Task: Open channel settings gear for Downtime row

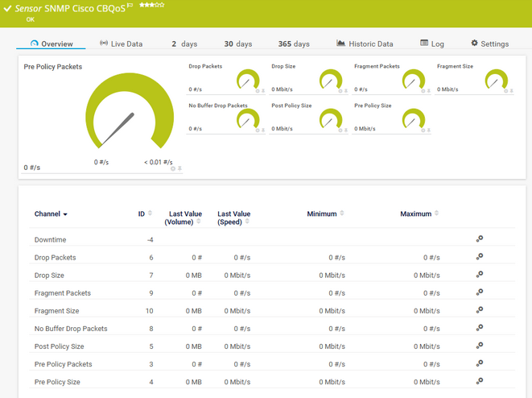Action: coord(480,238)
